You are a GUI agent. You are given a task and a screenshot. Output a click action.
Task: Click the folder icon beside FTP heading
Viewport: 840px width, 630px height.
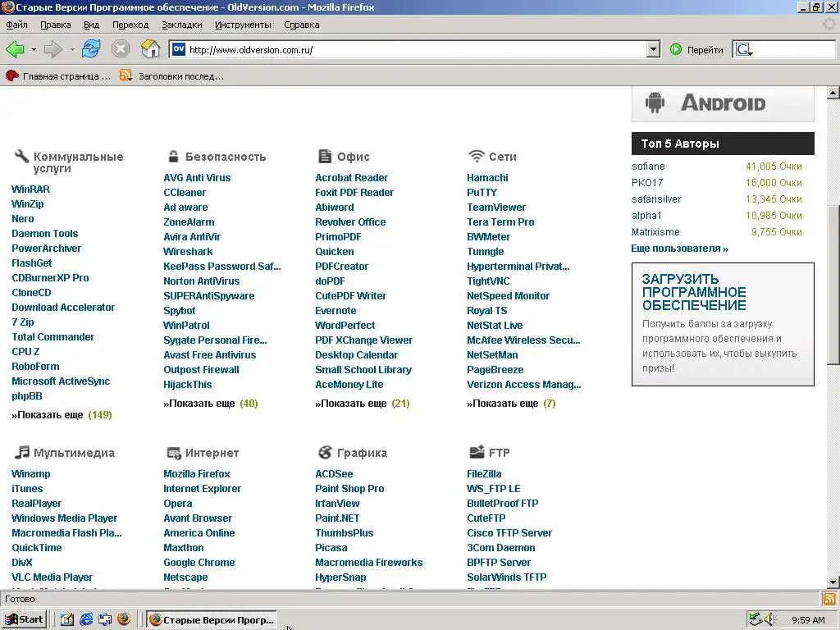tap(477, 452)
